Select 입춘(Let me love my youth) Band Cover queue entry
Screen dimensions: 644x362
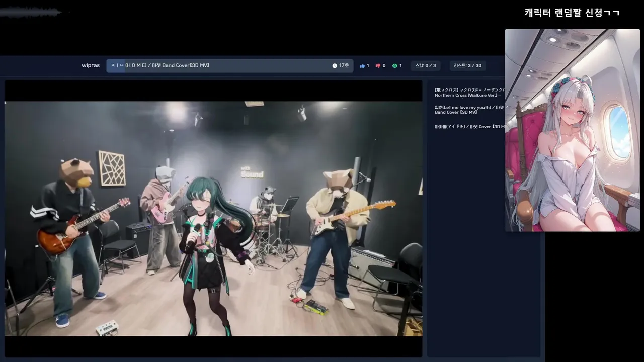pos(469,110)
